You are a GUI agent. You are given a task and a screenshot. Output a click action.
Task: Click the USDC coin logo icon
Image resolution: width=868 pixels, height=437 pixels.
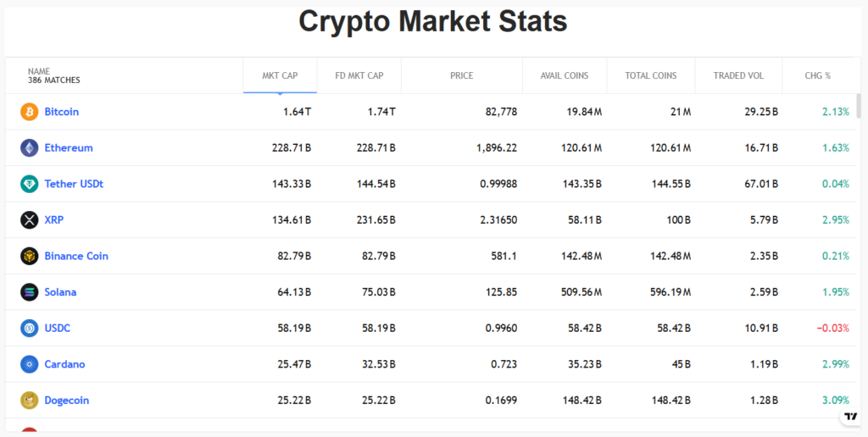coord(30,328)
